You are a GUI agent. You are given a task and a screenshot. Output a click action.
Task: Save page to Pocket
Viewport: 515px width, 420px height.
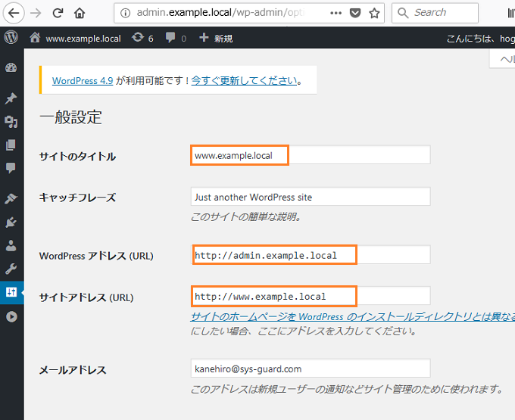click(x=355, y=13)
